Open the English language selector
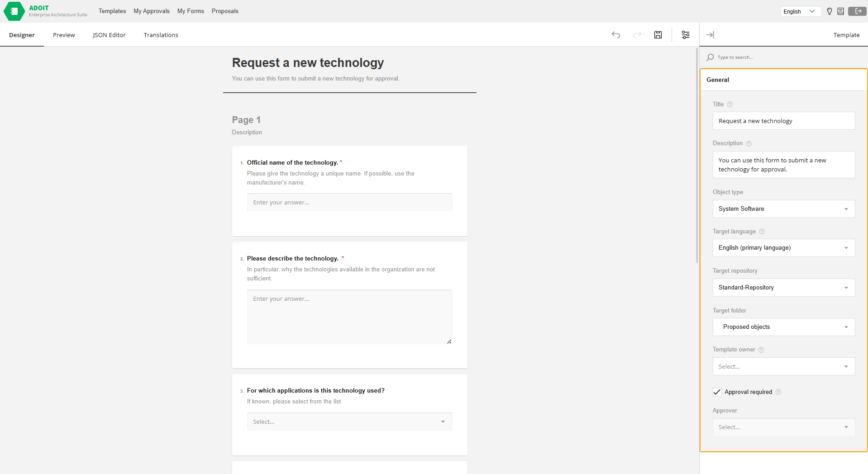This screenshot has height=474, width=868. point(800,11)
